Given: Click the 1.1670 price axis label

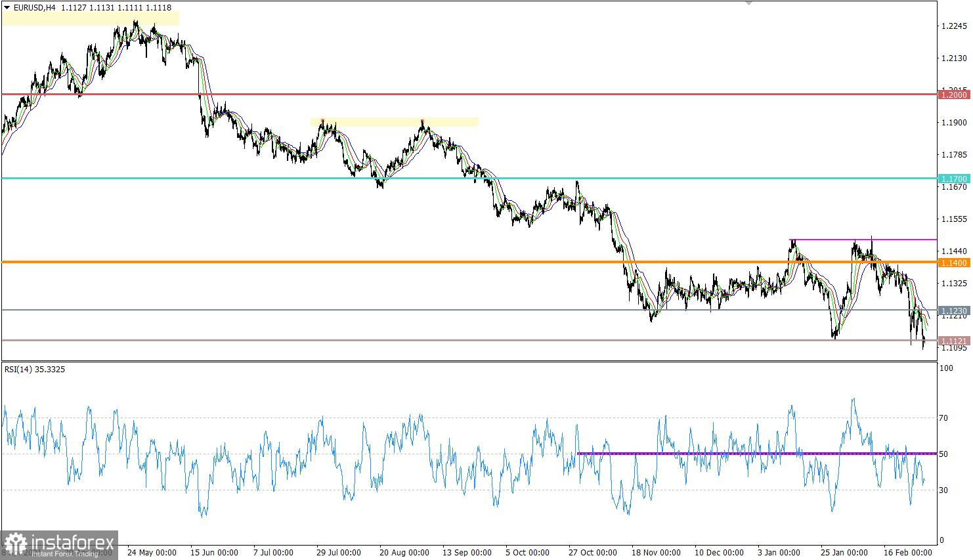Looking at the screenshot, I should point(955,187).
